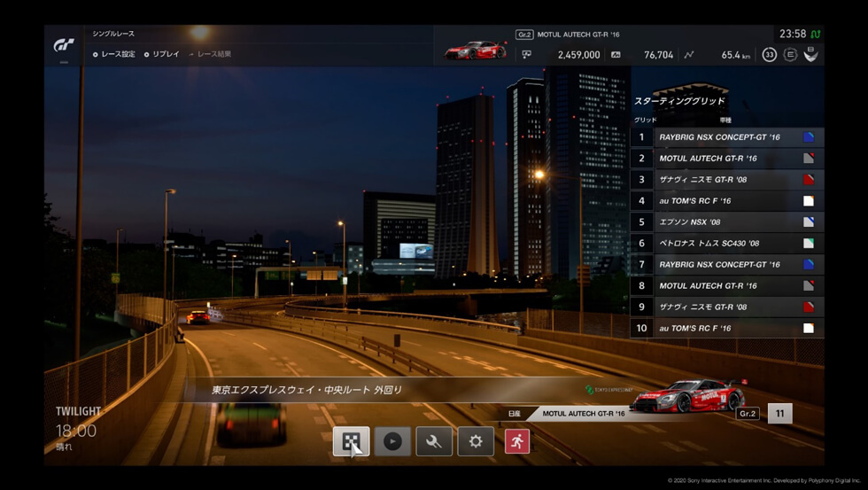
Task: Select grid 9 ザナヴィ ニスモ GT-R '08
Action: (727, 307)
